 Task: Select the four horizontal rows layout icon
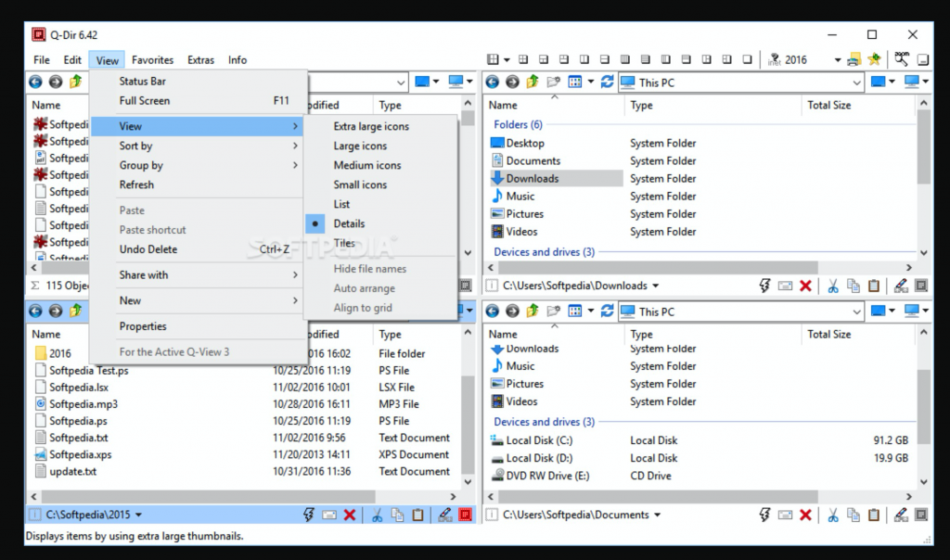[646, 59]
